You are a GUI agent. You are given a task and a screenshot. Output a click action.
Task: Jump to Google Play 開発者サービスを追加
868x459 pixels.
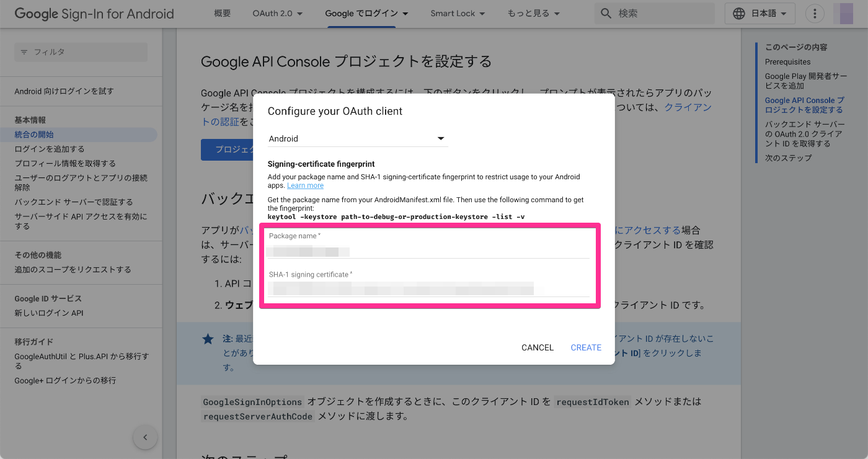(x=806, y=81)
